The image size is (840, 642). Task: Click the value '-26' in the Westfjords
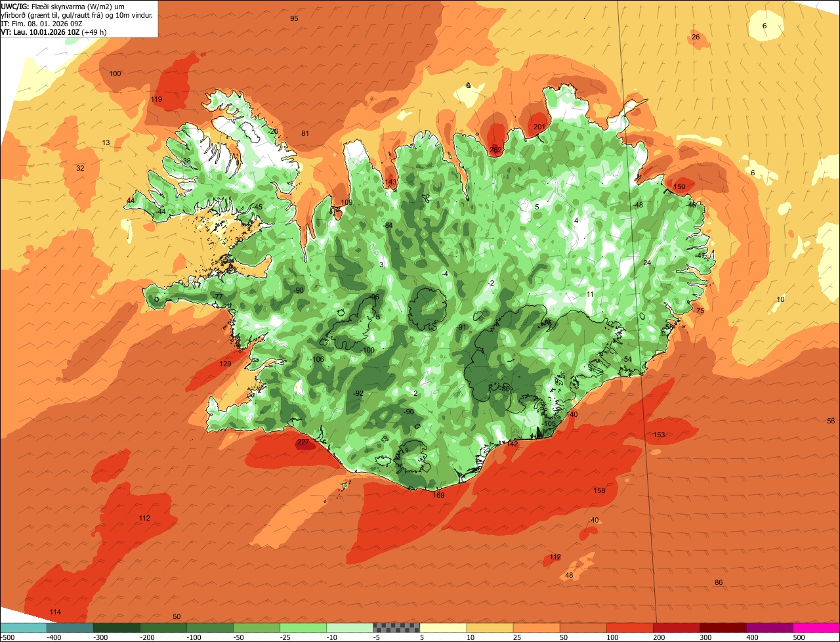pos(273,131)
